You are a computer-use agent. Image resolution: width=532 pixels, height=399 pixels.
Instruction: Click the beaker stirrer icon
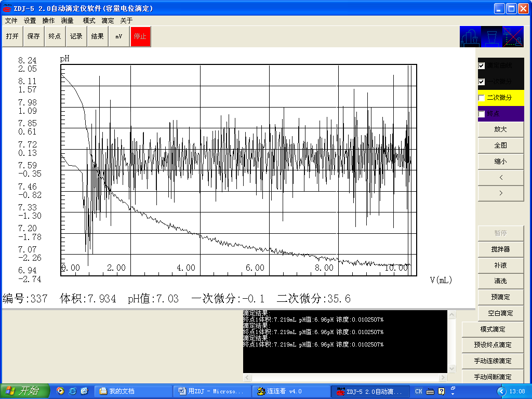coord(492,37)
